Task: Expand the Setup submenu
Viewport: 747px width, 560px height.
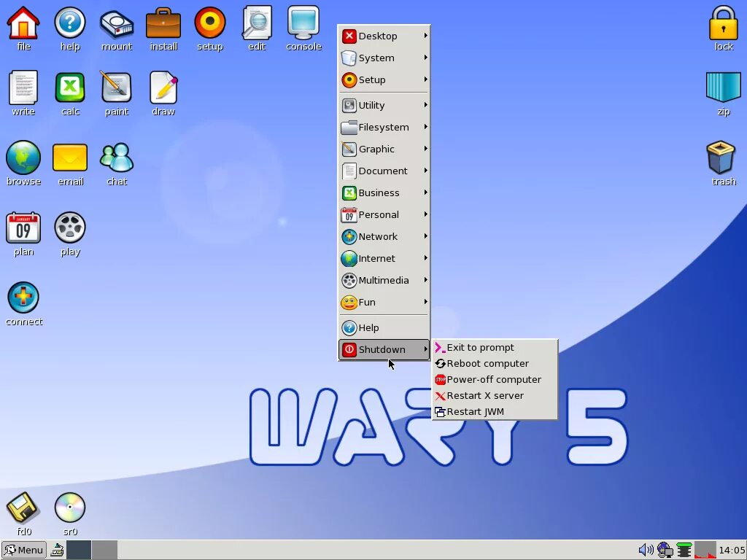Action: tap(384, 79)
